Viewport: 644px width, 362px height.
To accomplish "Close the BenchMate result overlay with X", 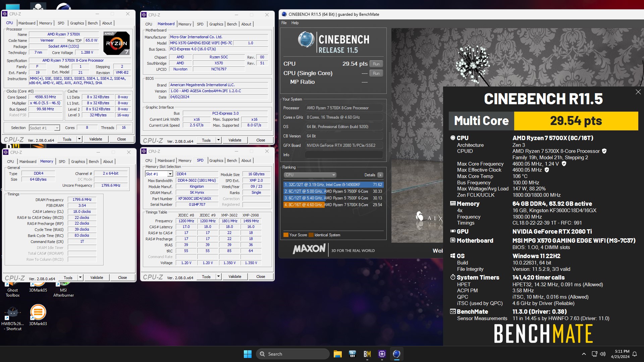I will [638, 92].
